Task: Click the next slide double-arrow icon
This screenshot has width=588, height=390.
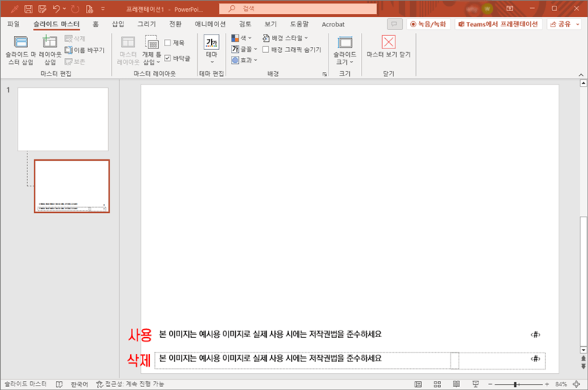Action: tap(583, 366)
